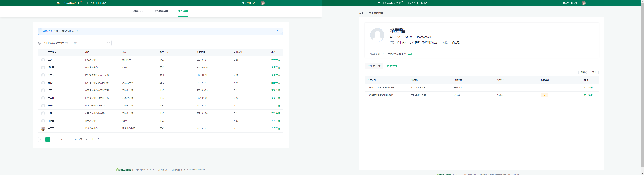Click 赖碧雅's large profile avatar

tap(377, 35)
